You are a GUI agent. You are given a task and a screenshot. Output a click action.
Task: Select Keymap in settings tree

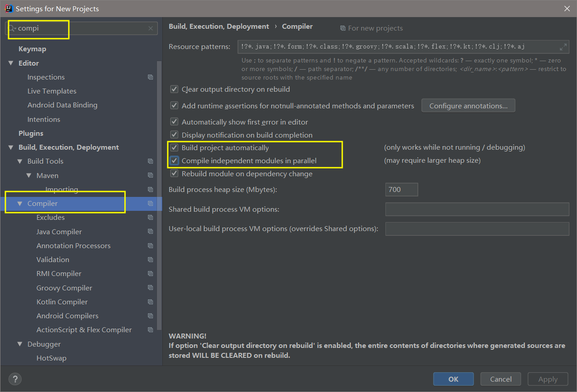click(x=32, y=49)
